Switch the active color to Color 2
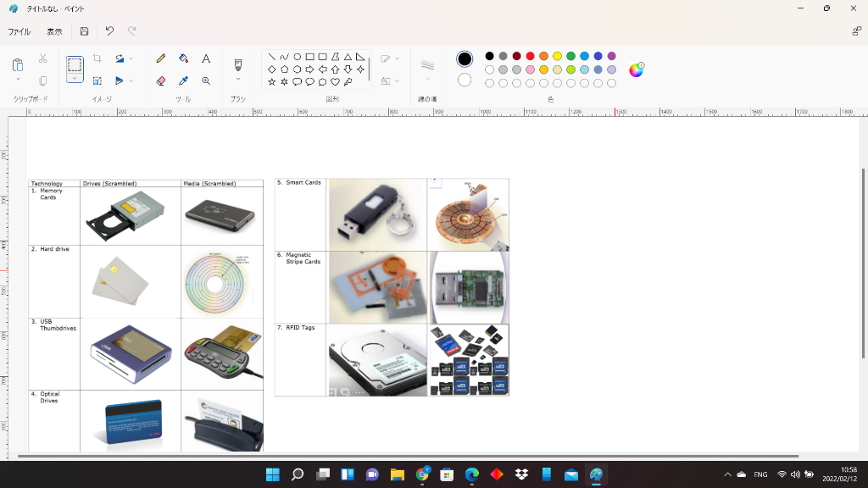868x488 pixels. click(x=465, y=79)
